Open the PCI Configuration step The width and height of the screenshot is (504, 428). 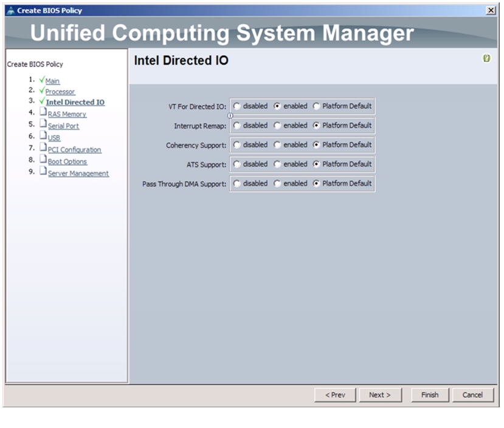click(75, 150)
